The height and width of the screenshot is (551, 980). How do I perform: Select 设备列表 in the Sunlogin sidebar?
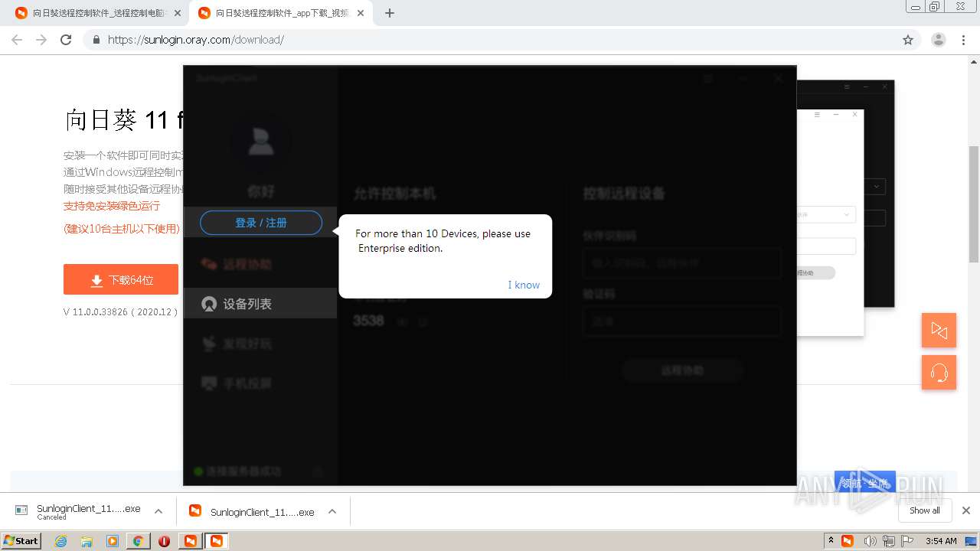pyautogui.click(x=260, y=304)
